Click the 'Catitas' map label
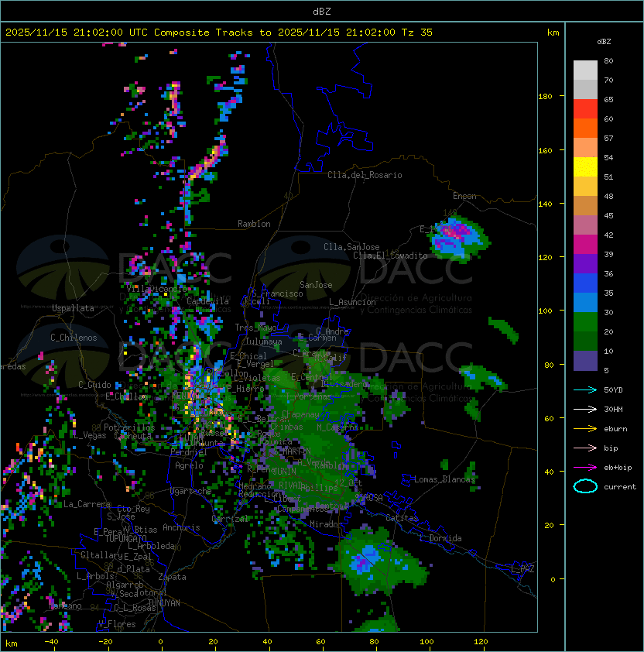 402,518
